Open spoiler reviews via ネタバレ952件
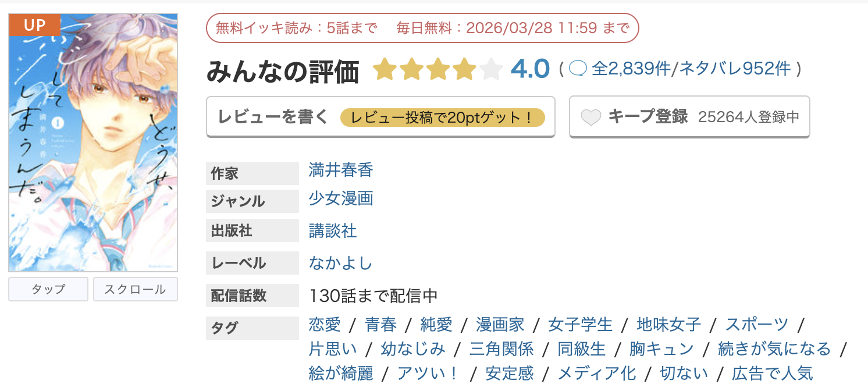868x391 pixels. [x=735, y=68]
